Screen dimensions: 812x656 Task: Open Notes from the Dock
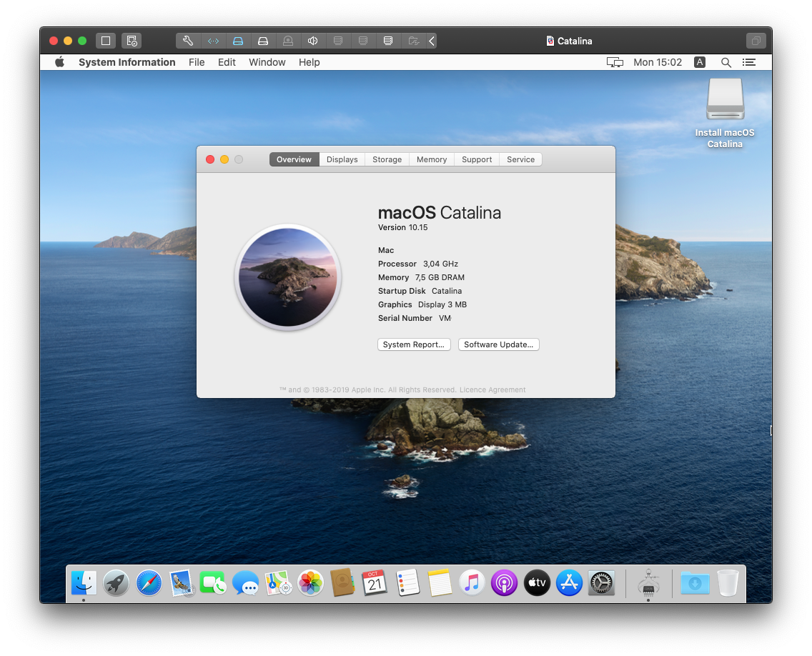pos(440,583)
